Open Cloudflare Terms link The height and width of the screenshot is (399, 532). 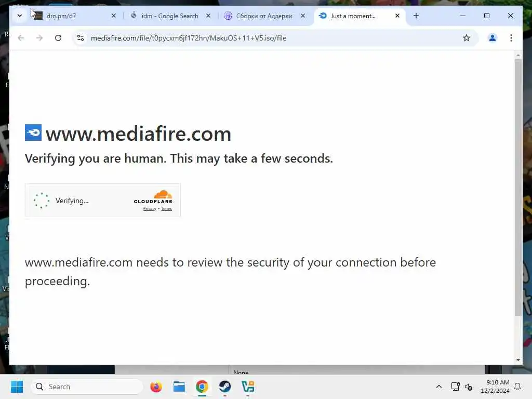pyautogui.click(x=166, y=209)
